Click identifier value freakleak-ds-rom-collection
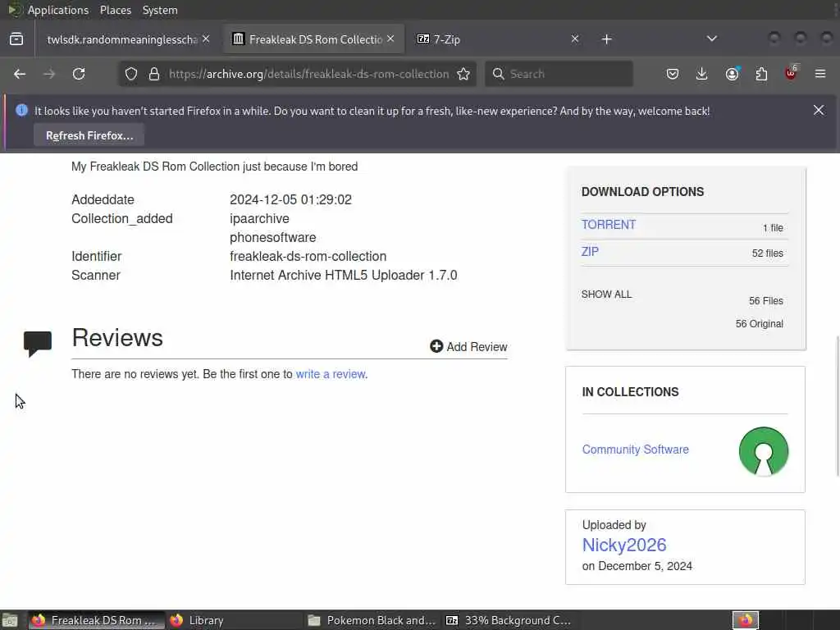The height and width of the screenshot is (630, 840). click(308, 256)
